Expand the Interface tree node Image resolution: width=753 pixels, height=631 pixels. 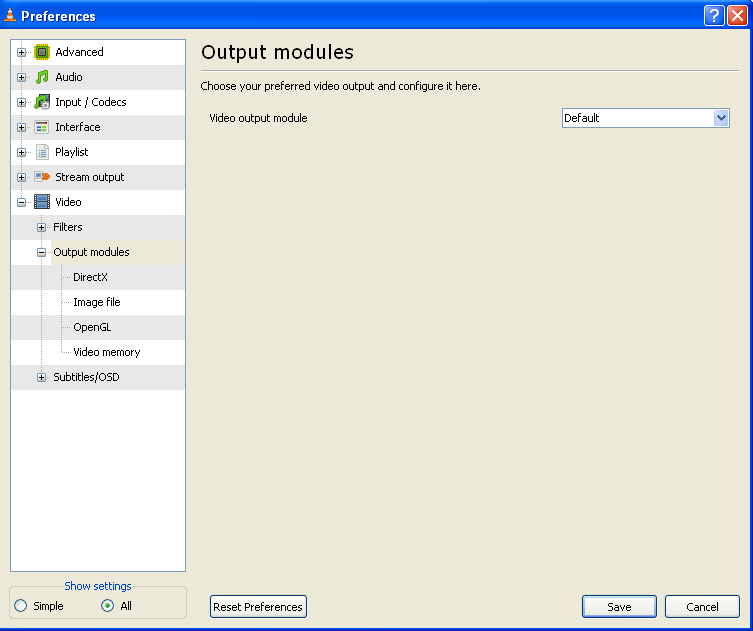tap(21, 127)
